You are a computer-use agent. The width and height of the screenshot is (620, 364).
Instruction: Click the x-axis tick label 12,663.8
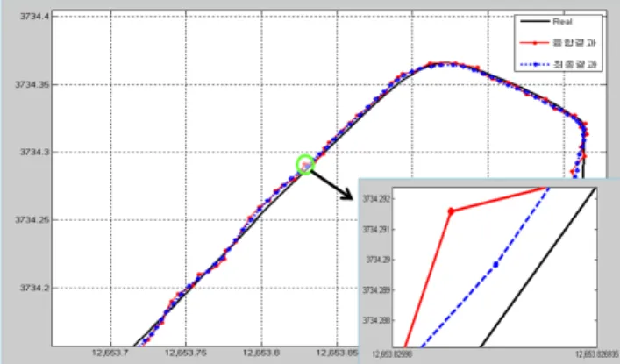260,352
